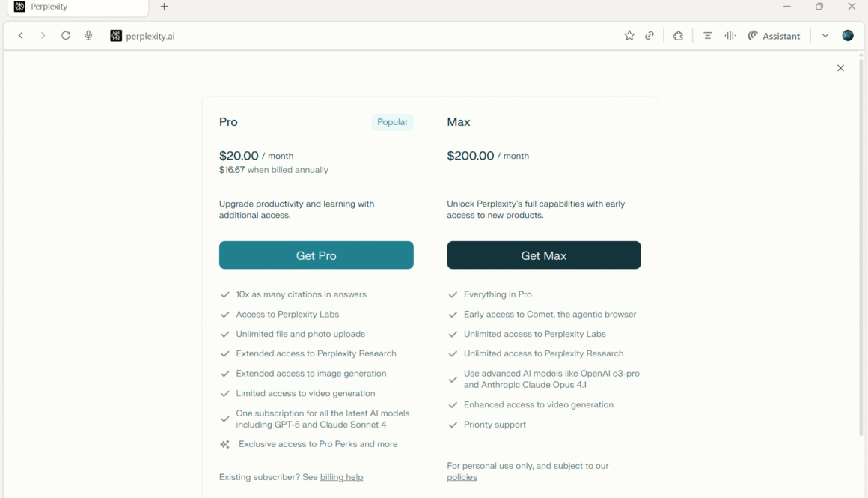Viewport: 868px width, 498px height.
Task: Select the Perplexity tab
Action: click(75, 7)
